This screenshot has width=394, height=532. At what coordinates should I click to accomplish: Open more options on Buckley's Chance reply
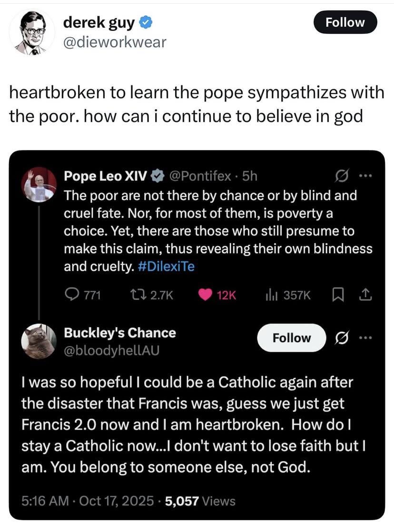[x=365, y=338]
